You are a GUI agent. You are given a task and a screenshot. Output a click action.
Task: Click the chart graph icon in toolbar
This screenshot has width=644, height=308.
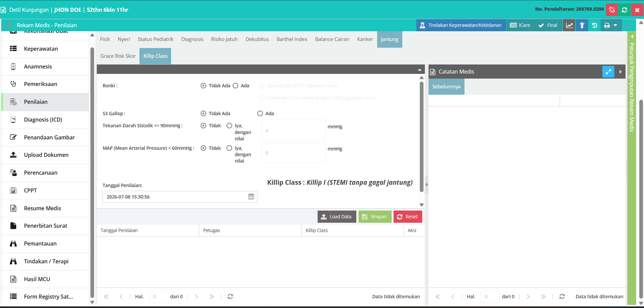[569, 25]
